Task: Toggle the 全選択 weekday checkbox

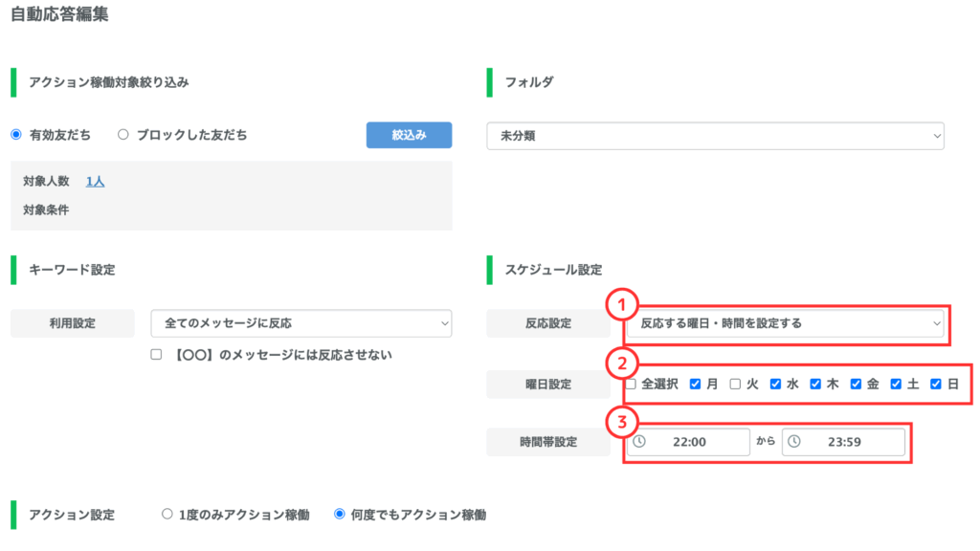Action: (632, 384)
